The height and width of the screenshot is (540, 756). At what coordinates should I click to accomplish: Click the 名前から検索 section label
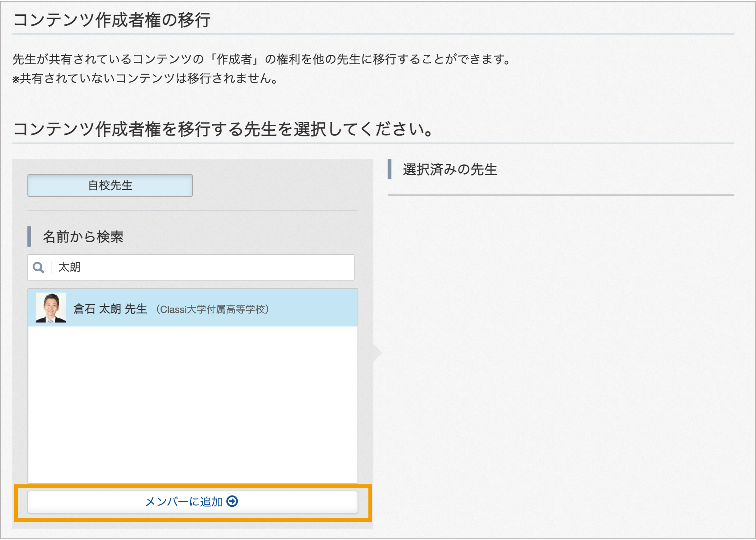[83, 237]
